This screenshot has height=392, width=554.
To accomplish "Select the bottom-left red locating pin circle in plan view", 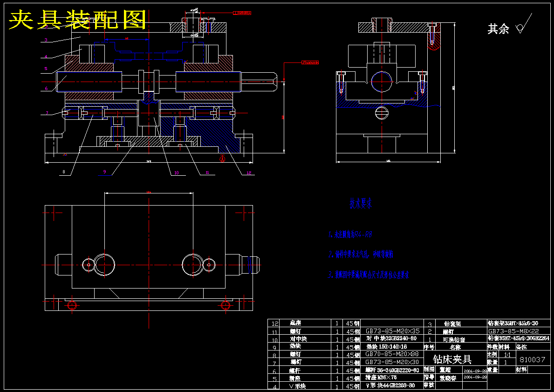I will [72, 305].
